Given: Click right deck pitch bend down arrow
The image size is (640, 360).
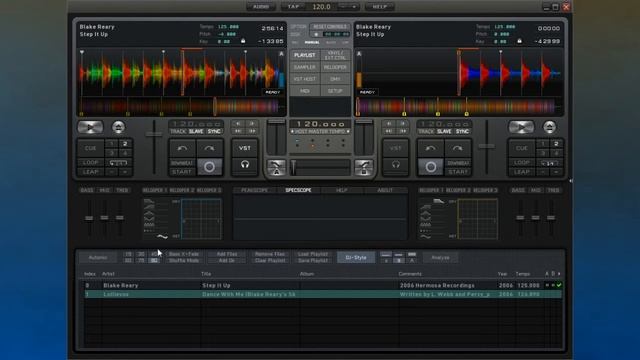Looking at the screenshot, I should [x=431, y=148].
